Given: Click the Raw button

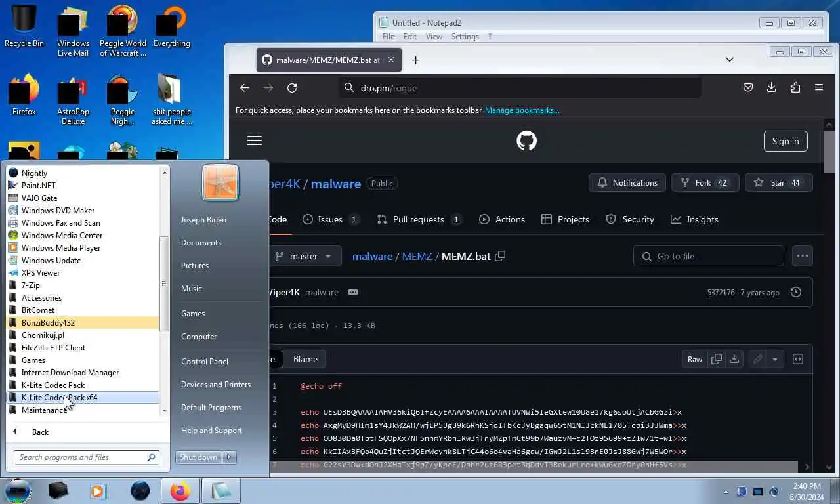Looking at the screenshot, I should 695,359.
